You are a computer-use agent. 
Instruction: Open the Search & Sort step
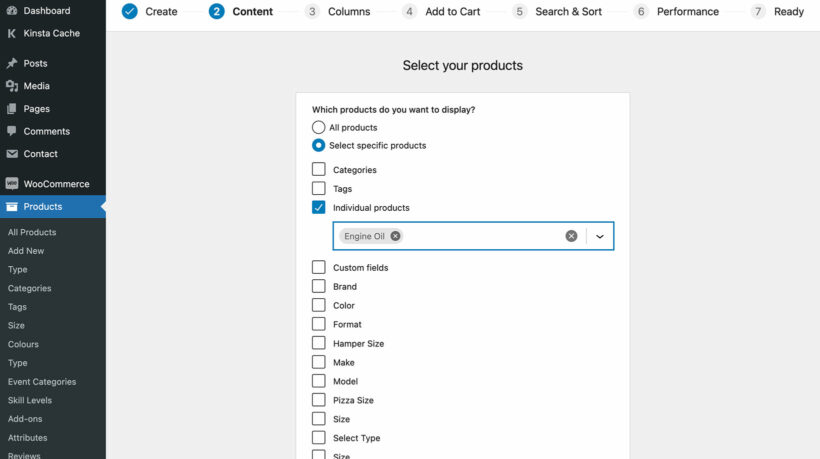568,12
